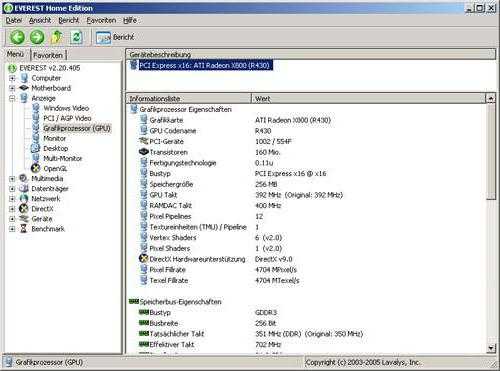Click the Wert column header
The height and width of the screenshot is (371, 500).
pyautogui.click(x=368, y=99)
